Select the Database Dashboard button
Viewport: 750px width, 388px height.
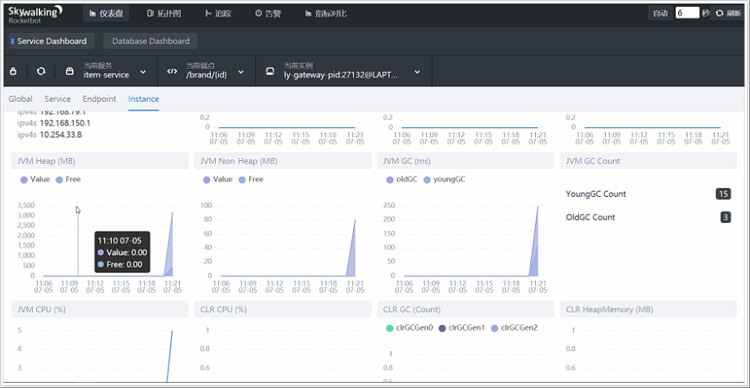tap(151, 41)
